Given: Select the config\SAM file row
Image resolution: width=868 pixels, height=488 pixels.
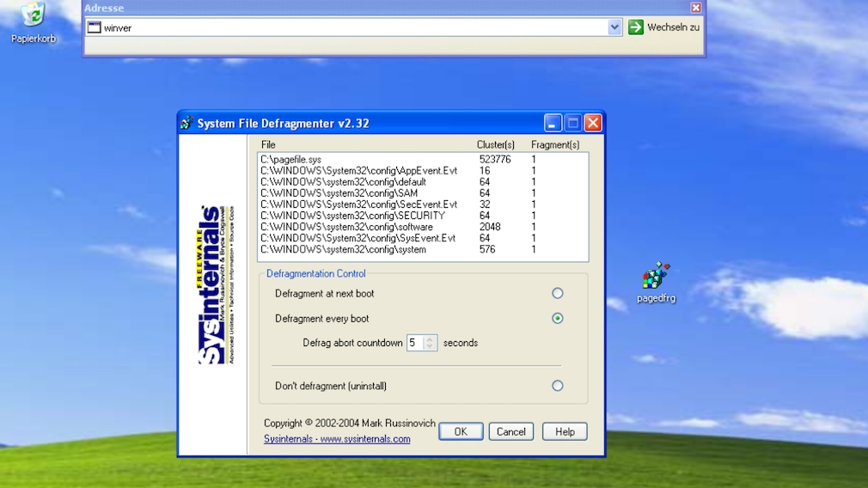Looking at the screenshot, I should point(423,193).
